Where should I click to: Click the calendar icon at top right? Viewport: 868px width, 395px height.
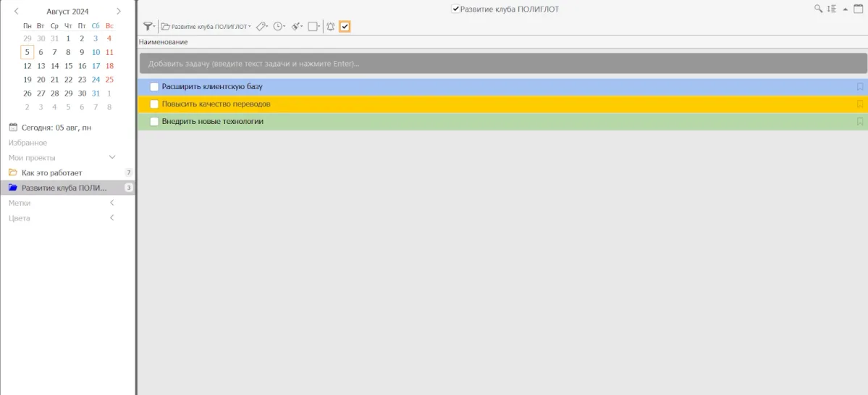tap(857, 9)
